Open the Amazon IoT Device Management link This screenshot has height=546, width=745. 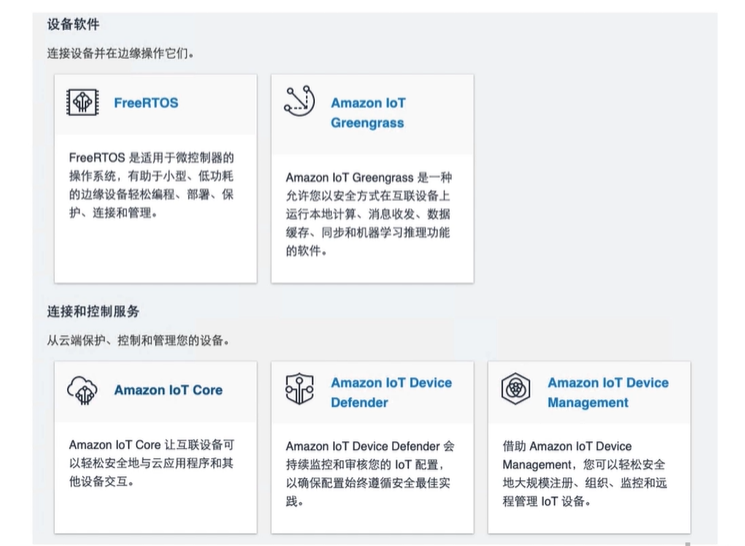608,393
